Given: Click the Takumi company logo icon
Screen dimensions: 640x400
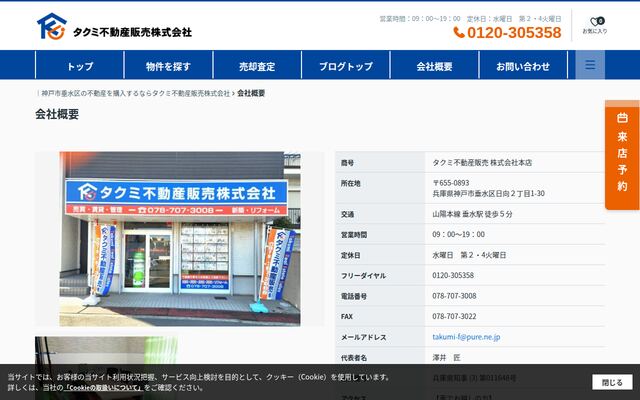Looking at the screenshot, I should point(51,26).
